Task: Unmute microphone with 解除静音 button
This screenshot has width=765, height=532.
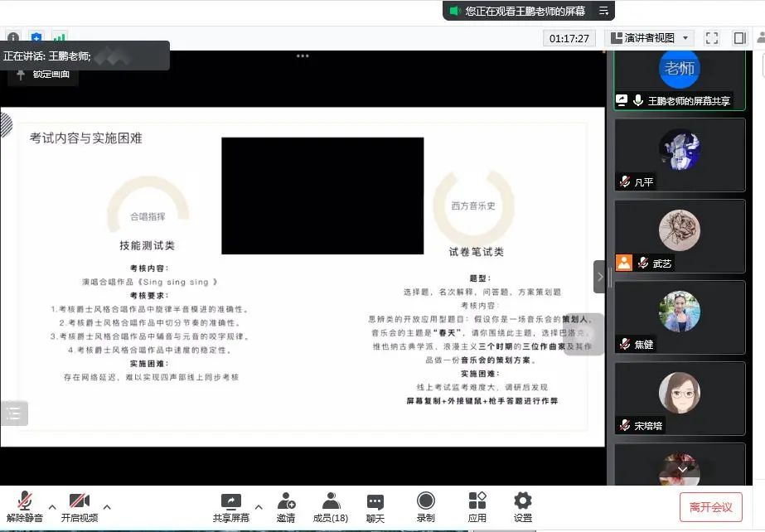Action: coord(25,506)
